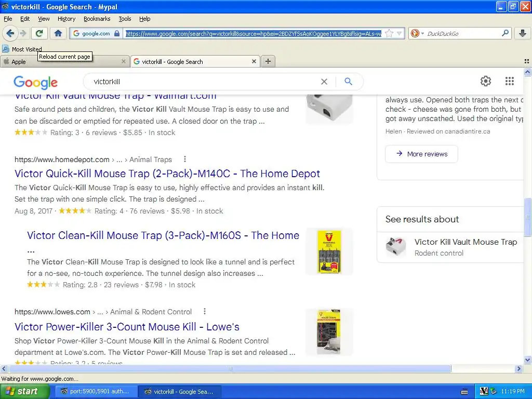532x399 pixels.
Task: Switch to port:5900,5901 taskbar window
Action: 96,392
